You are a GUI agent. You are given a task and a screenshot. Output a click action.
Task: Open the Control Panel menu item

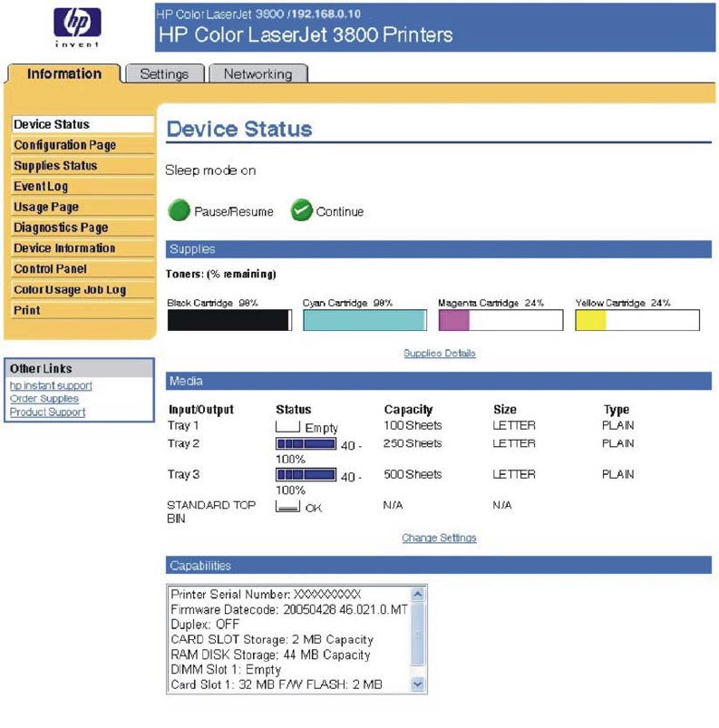tap(83, 269)
